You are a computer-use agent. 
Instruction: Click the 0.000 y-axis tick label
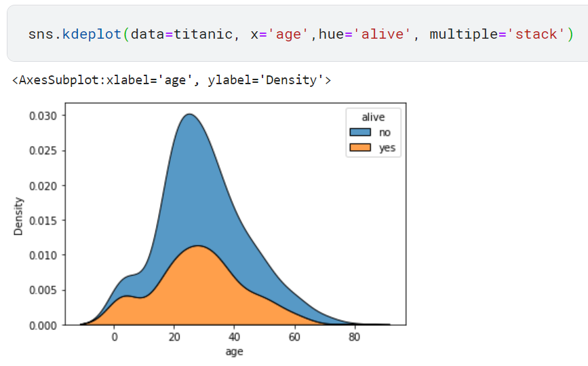point(43,325)
